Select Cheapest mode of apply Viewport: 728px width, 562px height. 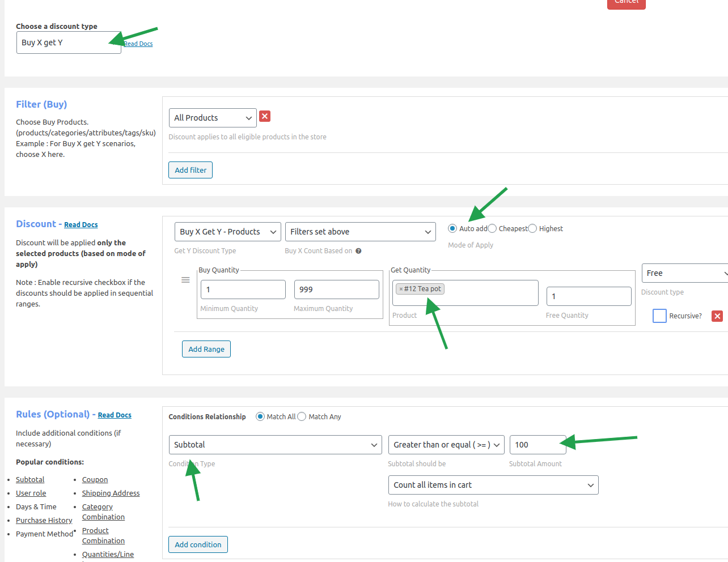(492, 229)
